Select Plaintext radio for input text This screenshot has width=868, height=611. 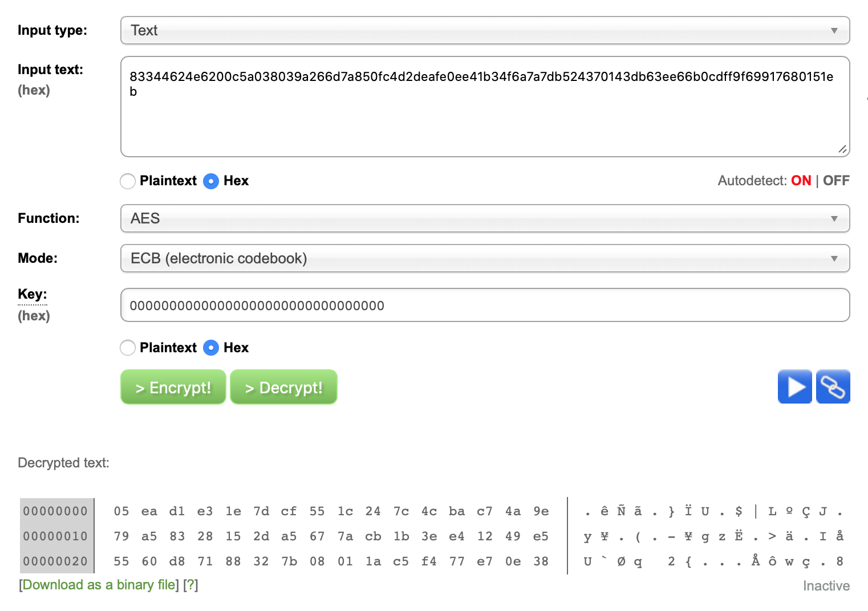tap(128, 181)
